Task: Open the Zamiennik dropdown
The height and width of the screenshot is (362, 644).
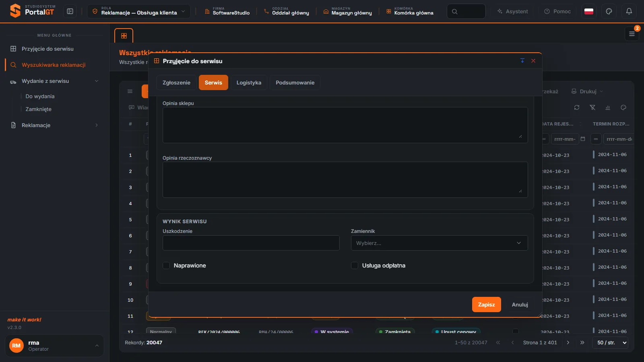Action: [x=439, y=243]
